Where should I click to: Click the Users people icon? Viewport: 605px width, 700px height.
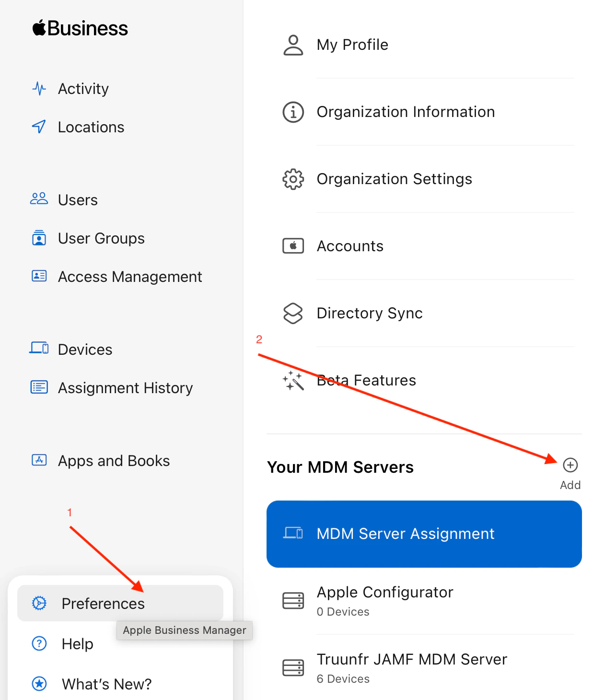[x=39, y=199]
